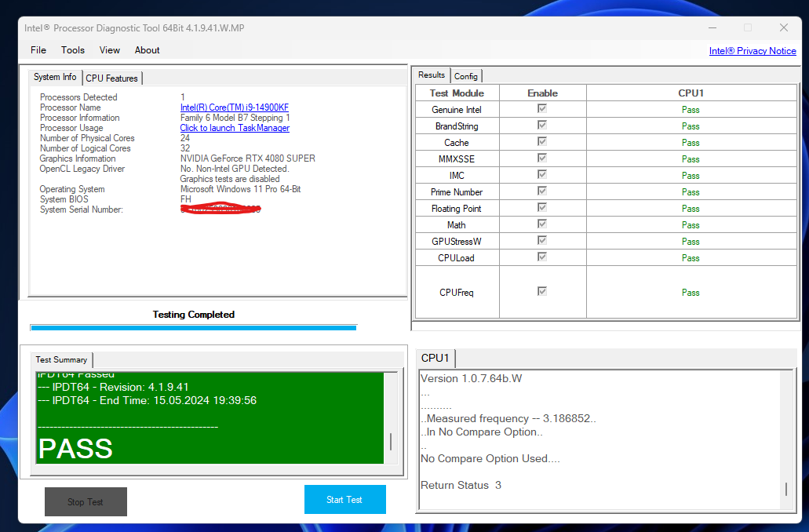Follow the Intel Privacy Notice link
The height and width of the screenshot is (532, 809).
point(753,50)
